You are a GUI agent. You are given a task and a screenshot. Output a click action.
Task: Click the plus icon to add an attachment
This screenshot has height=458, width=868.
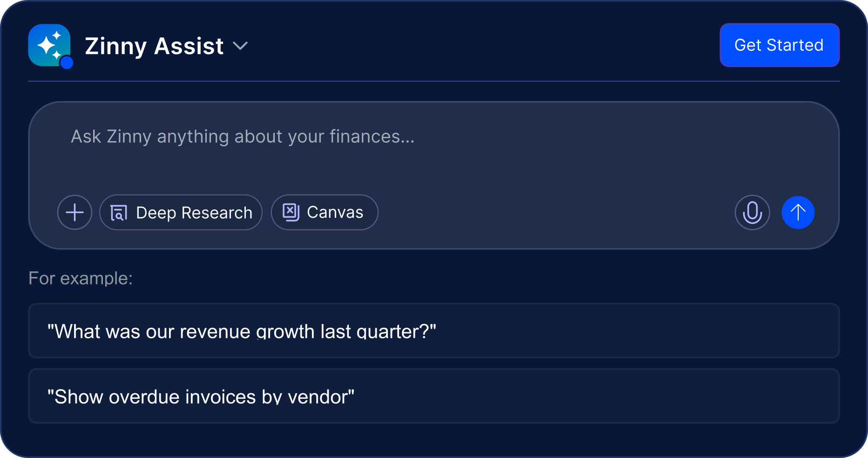click(75, 212)
